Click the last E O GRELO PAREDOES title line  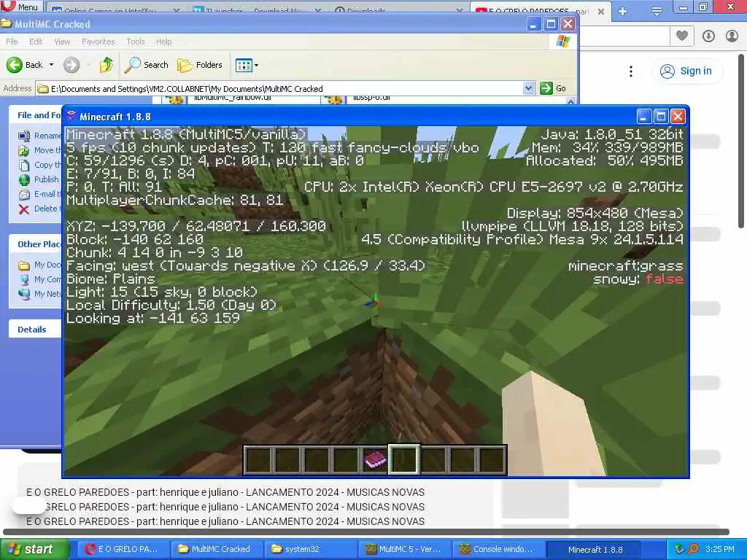click(x=225, y=521)
